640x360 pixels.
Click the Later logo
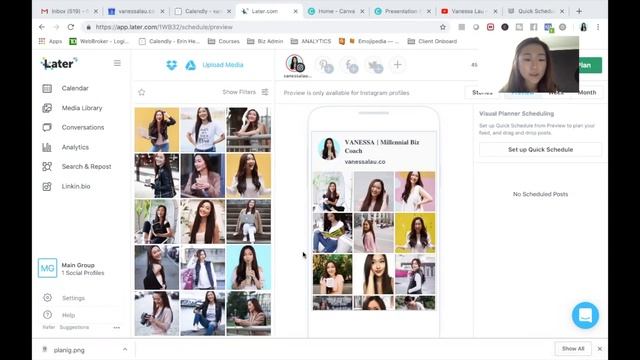(59, 63)
